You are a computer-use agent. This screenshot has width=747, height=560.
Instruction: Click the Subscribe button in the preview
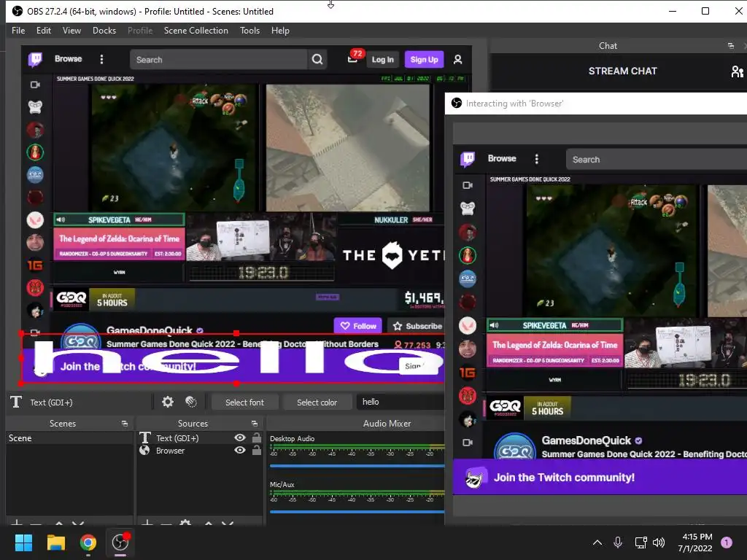pyautogui.click(x=417, y=326)
